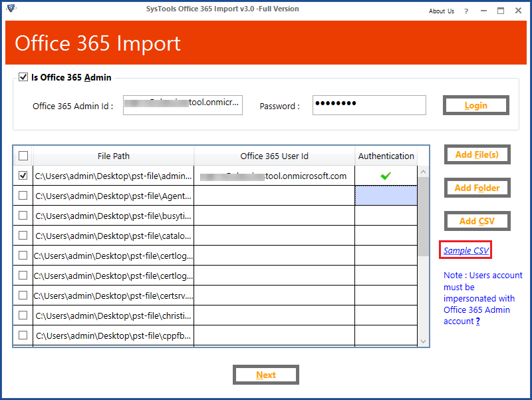Open the impersonation help question mark link

477,321
